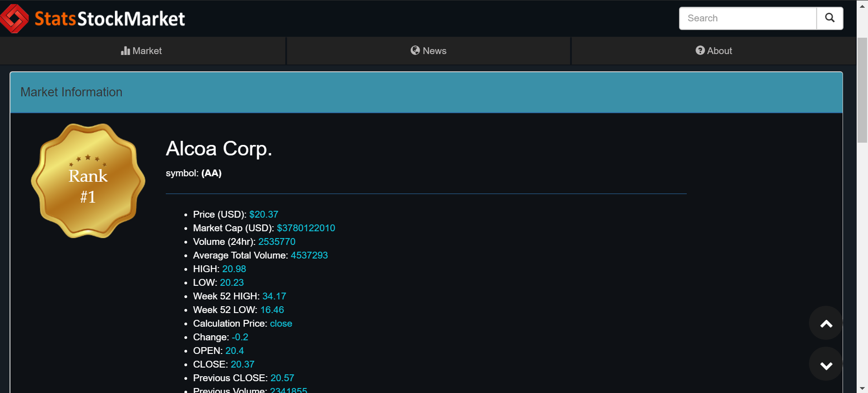Click the market cap value $3780122010

coord(306,228)
